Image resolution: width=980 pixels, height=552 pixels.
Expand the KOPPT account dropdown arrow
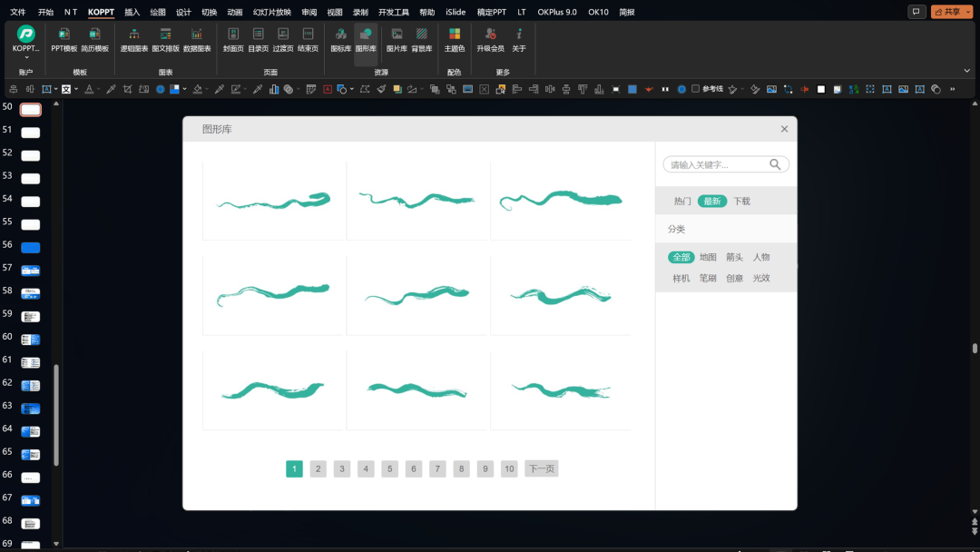[x=26, y=57]
